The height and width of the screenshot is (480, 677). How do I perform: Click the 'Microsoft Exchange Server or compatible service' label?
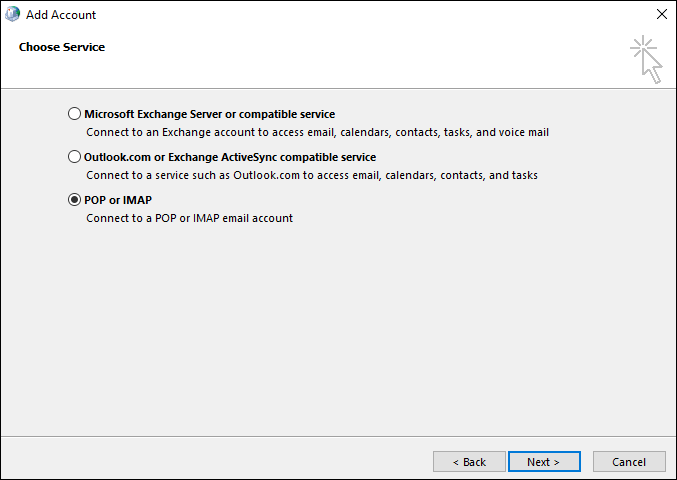(x=209, y=114)
